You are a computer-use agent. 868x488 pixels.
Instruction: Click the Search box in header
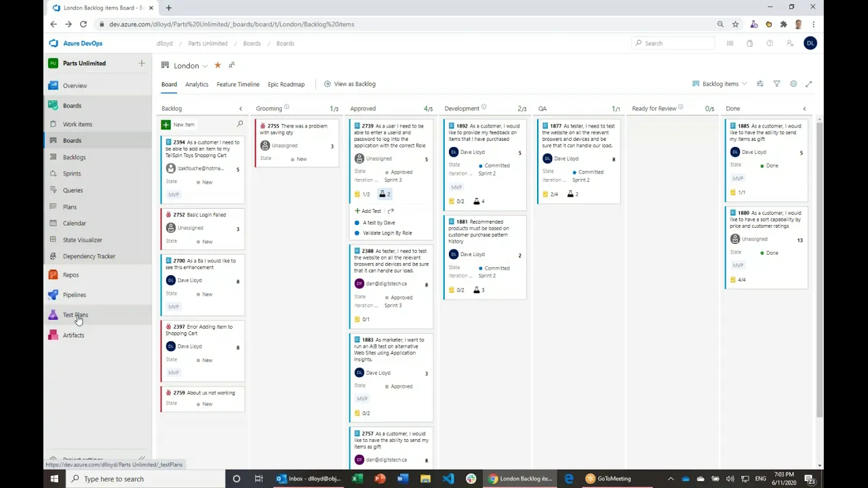pyautogui.click(x=673, y=43)
